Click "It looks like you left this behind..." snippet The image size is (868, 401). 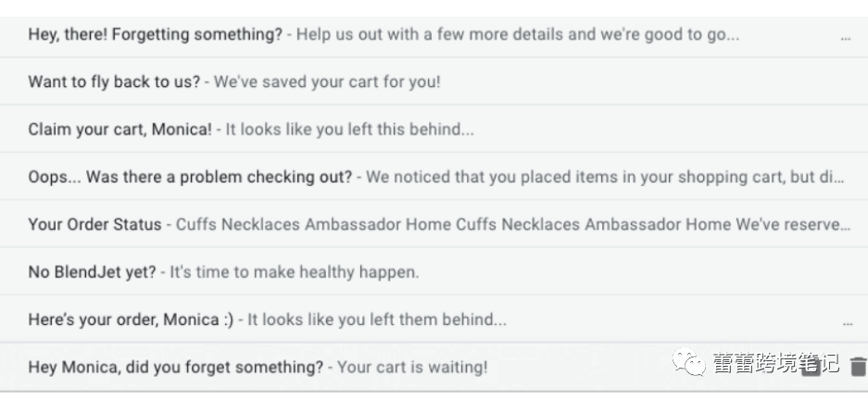pos(350,130)
